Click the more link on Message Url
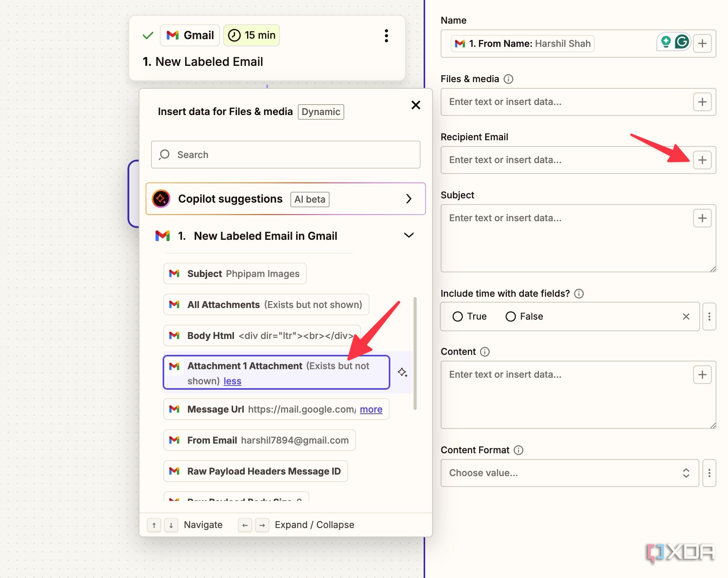 (371, 409)
